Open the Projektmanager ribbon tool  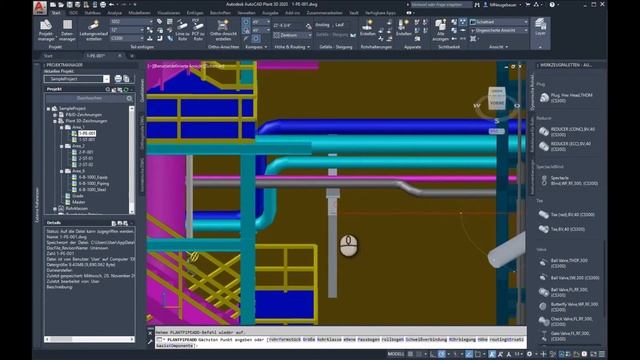pos(46,30)
